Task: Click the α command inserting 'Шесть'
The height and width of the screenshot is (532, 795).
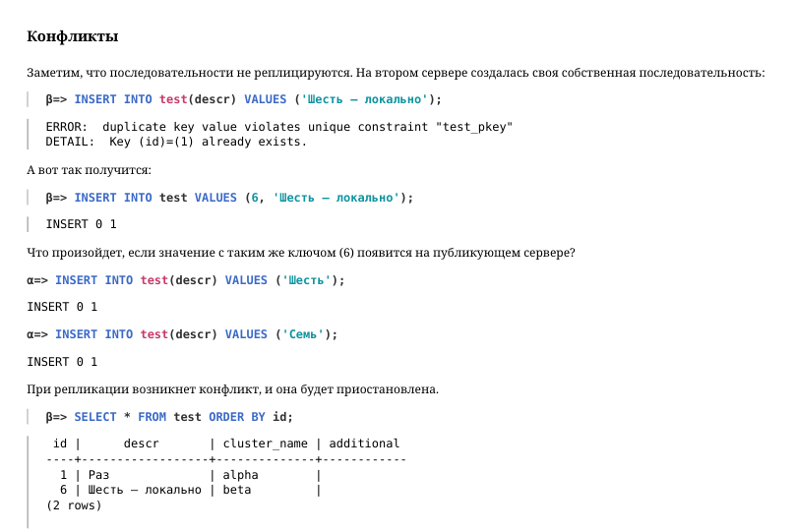Action: coord(186,280)
